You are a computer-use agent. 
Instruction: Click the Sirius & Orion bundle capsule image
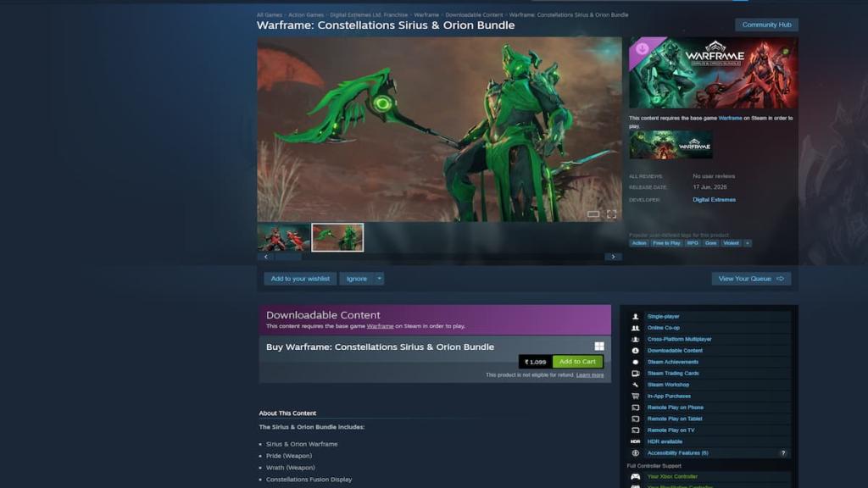point(714,73)
